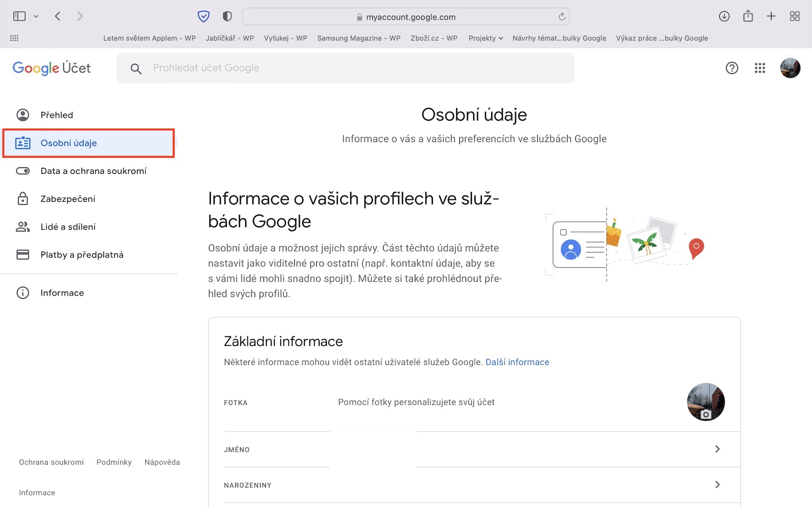Open the Návrhy témat bookmark
Image resolution: width=812 pixels, height=508 pixels.
pyautogui.click(x=559, y=38)
